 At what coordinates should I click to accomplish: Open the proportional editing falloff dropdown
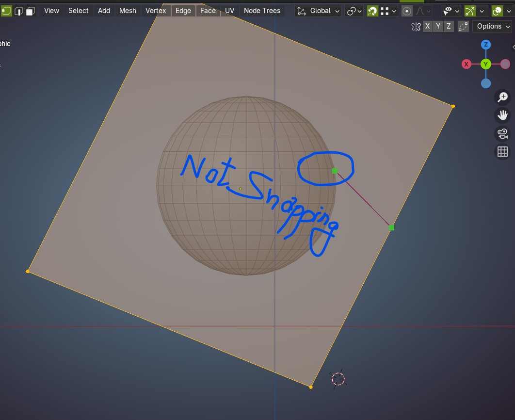[x=423, y=11]
